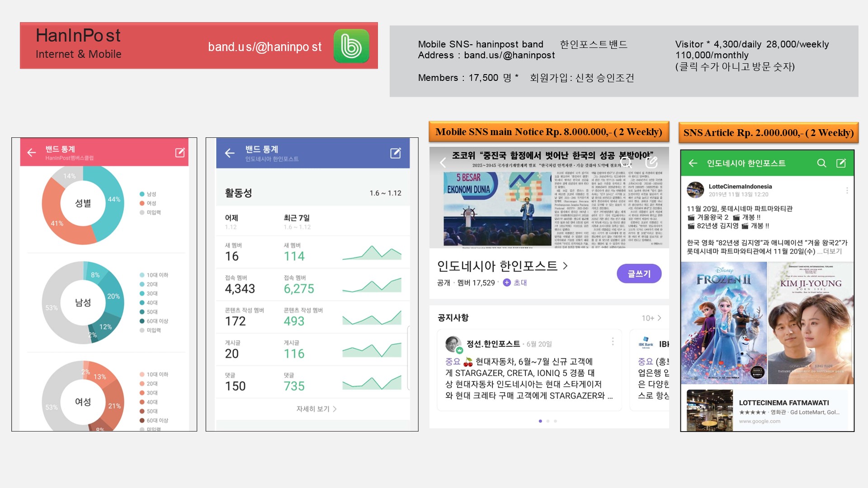Open 인도네시아 한인포스트 band details chevron
This screenshot has height=488, width=868.
point(565,266)
